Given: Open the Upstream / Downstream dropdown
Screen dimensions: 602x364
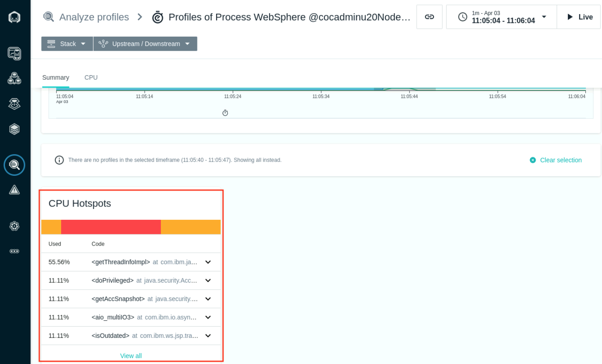Looking at the screenshot, I should pos(145,44).
